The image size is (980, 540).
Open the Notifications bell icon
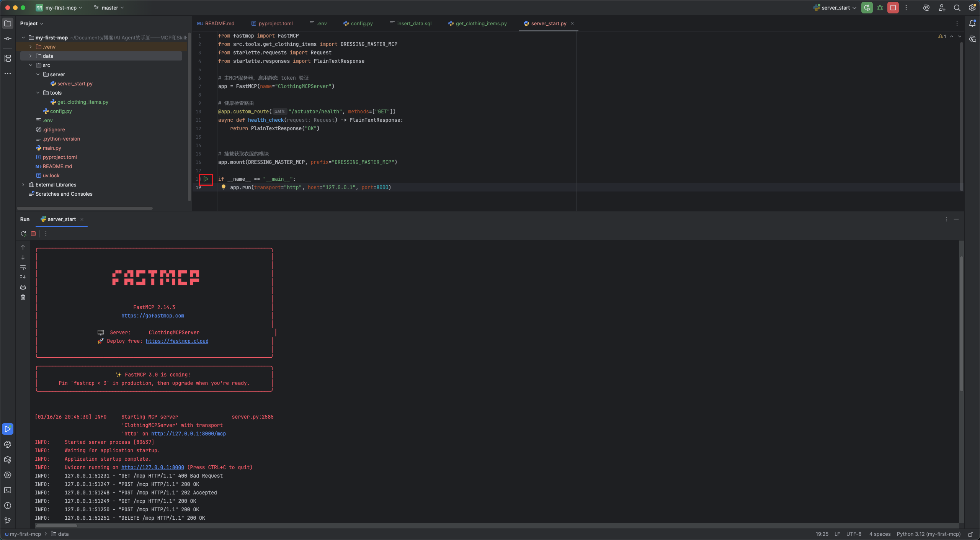coord(972,23)
